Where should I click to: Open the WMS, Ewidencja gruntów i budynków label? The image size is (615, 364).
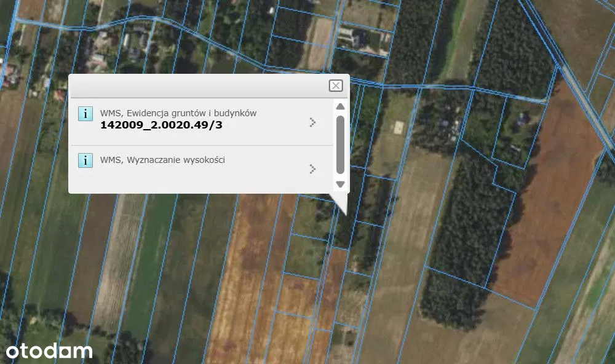[x=178, y=113]
